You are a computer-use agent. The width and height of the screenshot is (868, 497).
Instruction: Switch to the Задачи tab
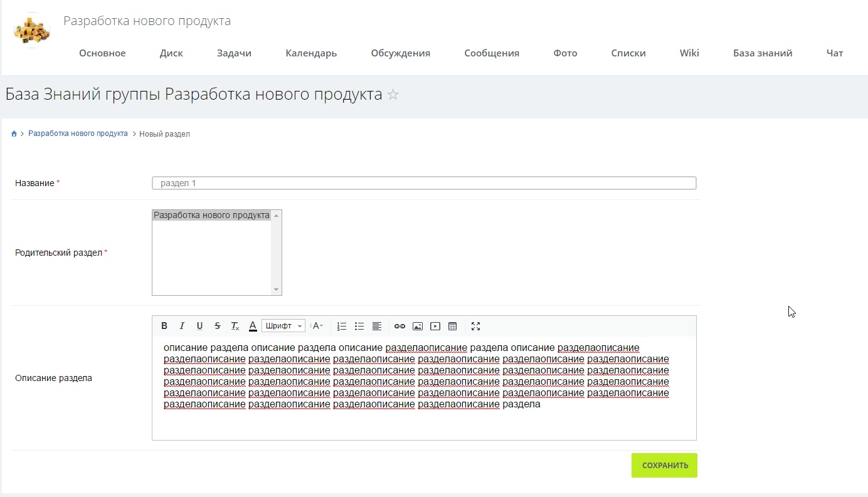(234, 53)
